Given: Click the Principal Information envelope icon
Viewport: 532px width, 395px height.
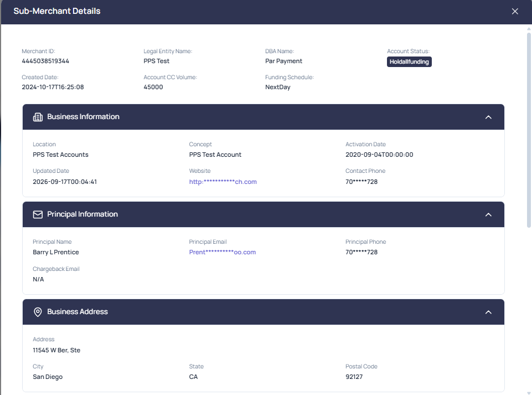Looking at the screenshot, I should [x=38, y=214].
